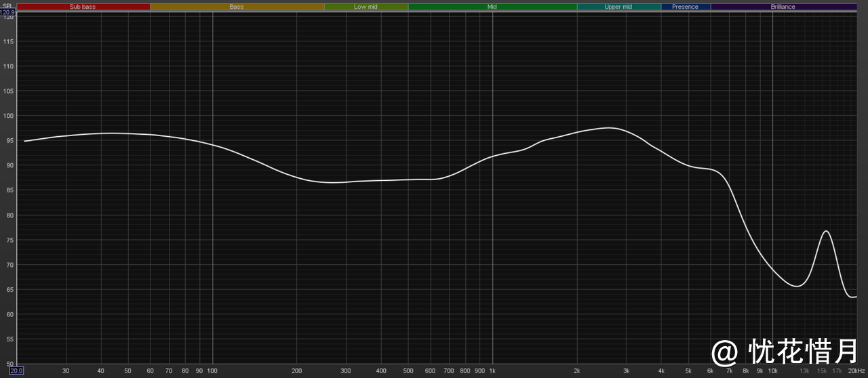Click the 20.0 start frequency field
868x378 pixels.
pos(16,371)
